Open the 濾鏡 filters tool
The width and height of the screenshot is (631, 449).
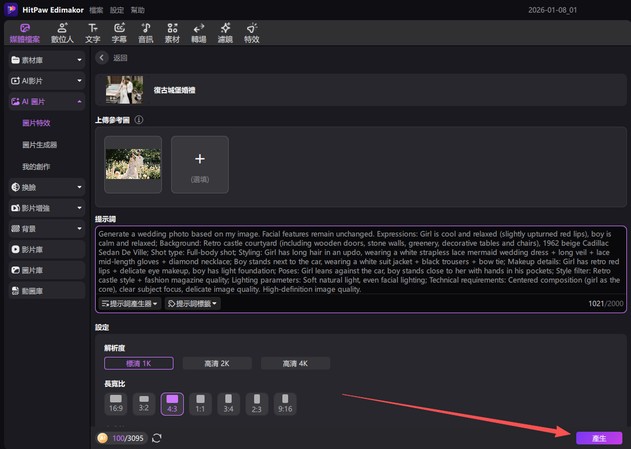(x=225, y=32)
